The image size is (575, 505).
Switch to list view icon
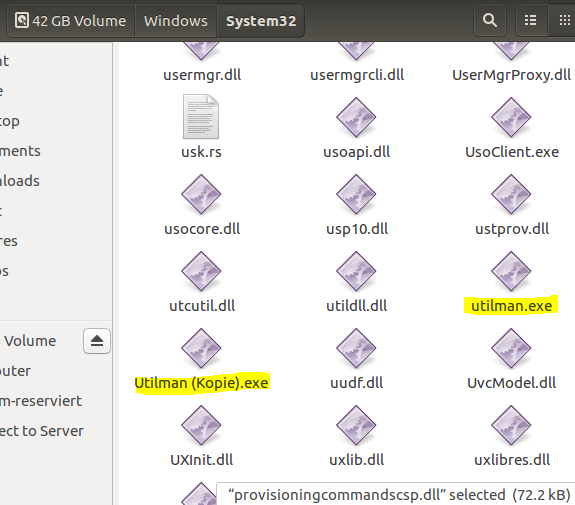530,20
